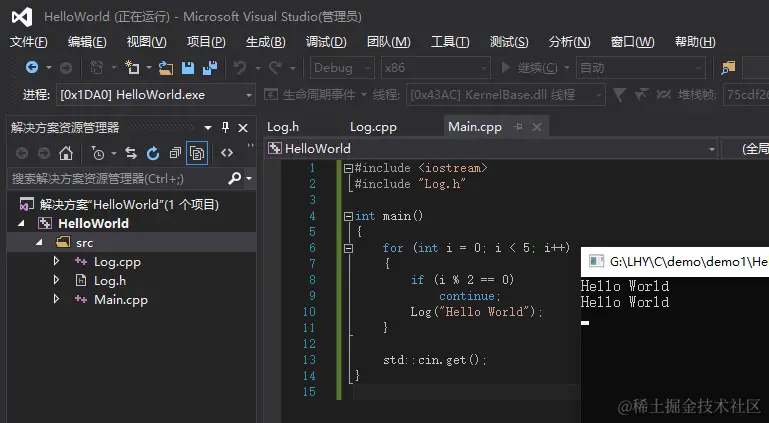Viewport: 769px width, 423px height.
Task: Click the Collapse All icon in Solution Explorer
Action: [x=175, y=153]
